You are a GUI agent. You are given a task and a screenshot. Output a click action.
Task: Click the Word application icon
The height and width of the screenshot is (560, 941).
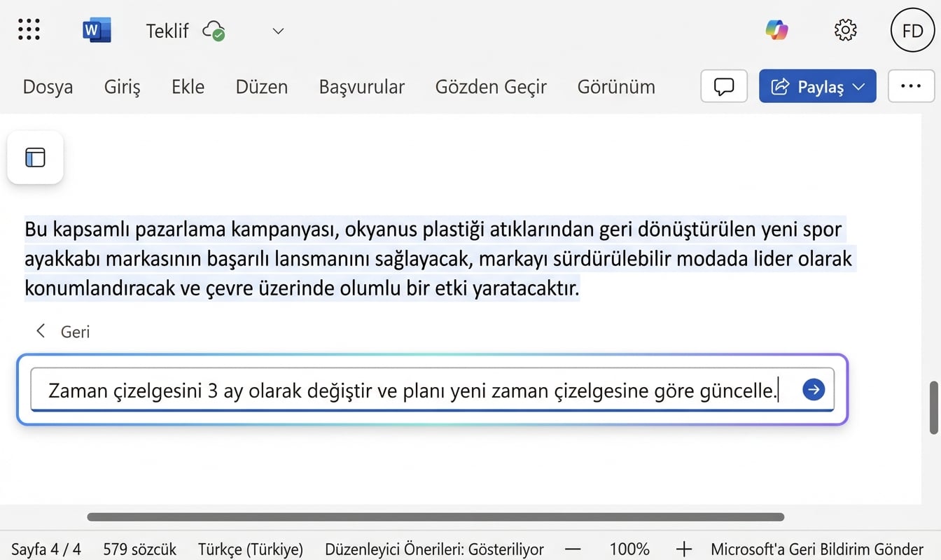click(x=96, y=29)
